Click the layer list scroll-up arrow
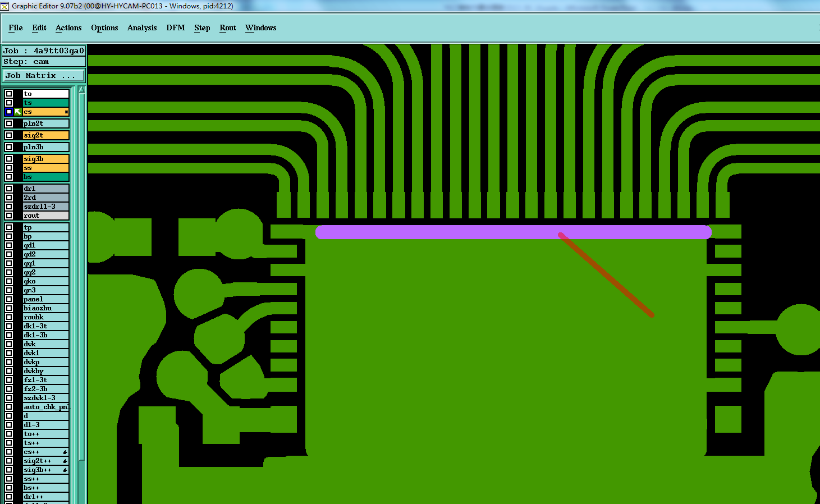Viewport: 820px width, 504px height. pos(82,90)
